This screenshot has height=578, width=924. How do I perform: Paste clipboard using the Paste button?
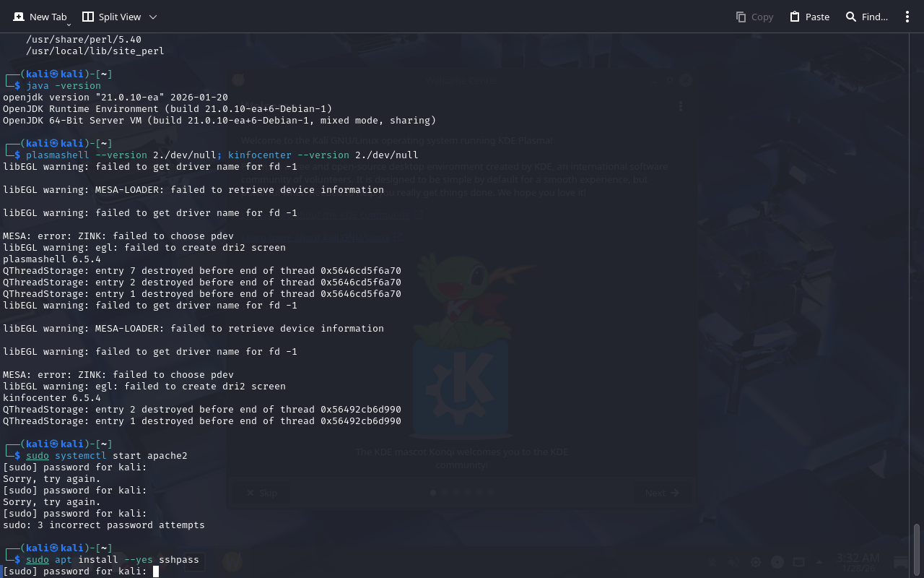click(809, 17)
